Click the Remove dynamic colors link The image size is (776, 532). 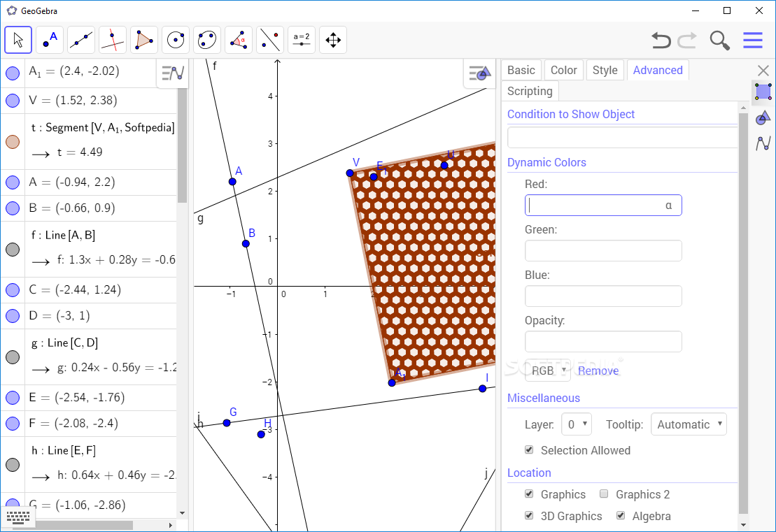[x=598, y=371]
